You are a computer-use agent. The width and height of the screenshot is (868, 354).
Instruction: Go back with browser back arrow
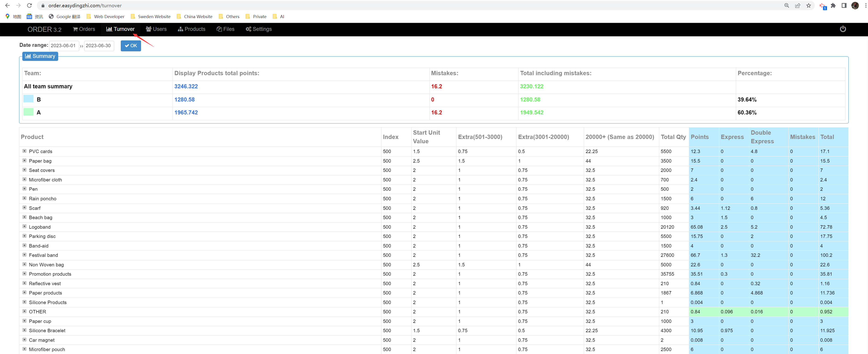(8, 5)
